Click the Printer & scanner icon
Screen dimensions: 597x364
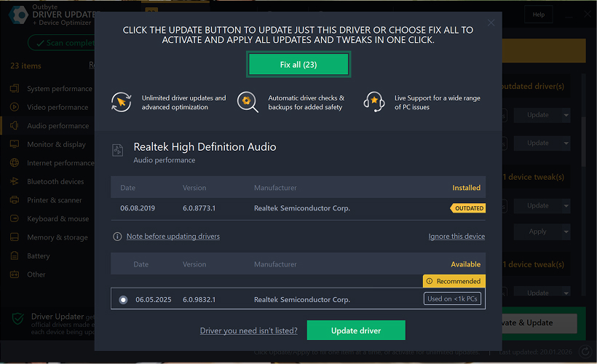point(14,200)
